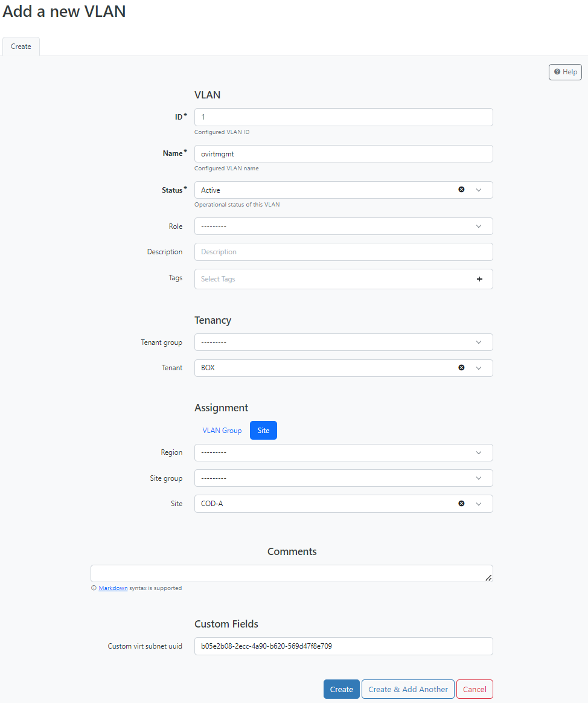Click into the Description field
This screenshot has width=588, height=703.
(x=344, y=252)
